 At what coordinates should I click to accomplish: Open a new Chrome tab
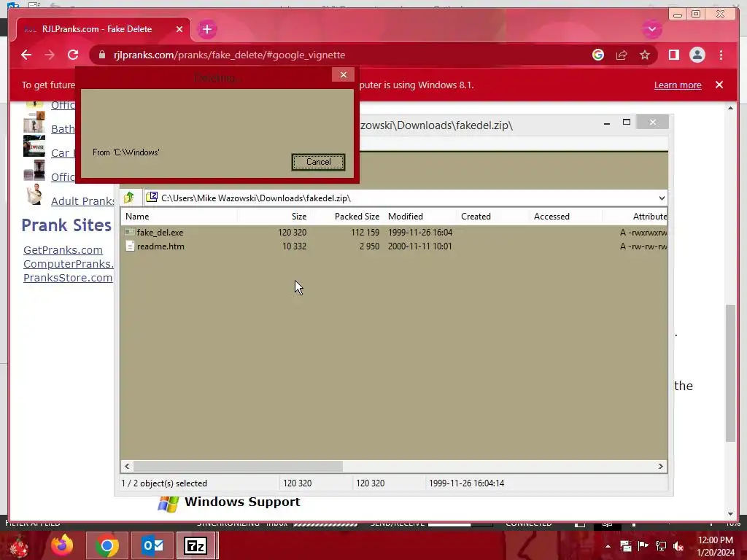pos(206,29)
